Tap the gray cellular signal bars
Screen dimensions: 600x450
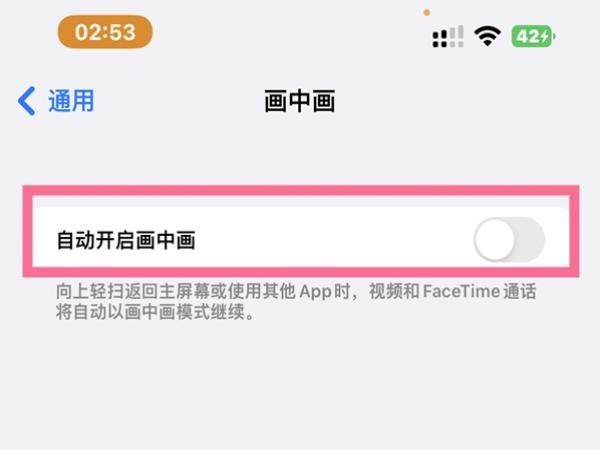pos(457,36)
